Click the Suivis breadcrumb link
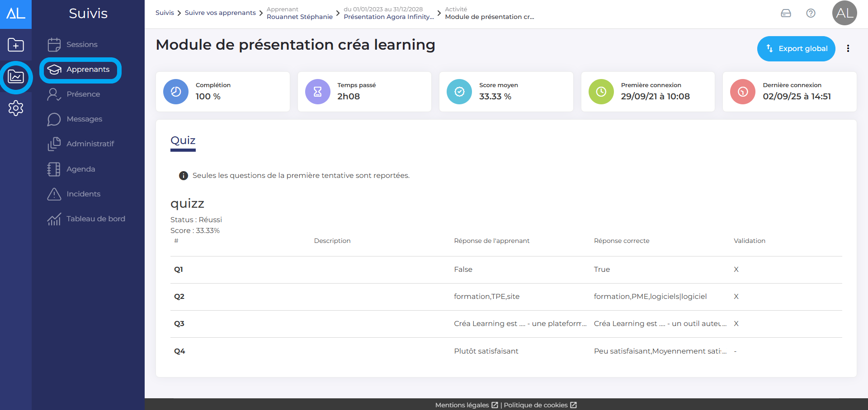The image size is (868, 410). (165, 13)
